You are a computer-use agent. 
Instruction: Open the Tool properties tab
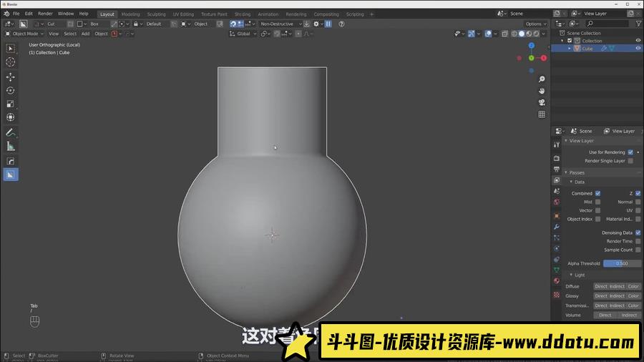[x=557, y=145]
